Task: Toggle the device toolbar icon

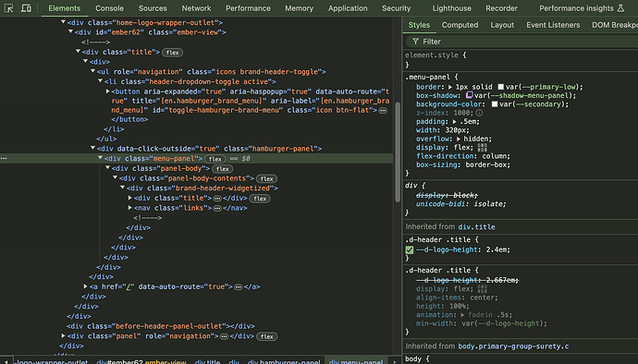Action: tap(26, 8)
